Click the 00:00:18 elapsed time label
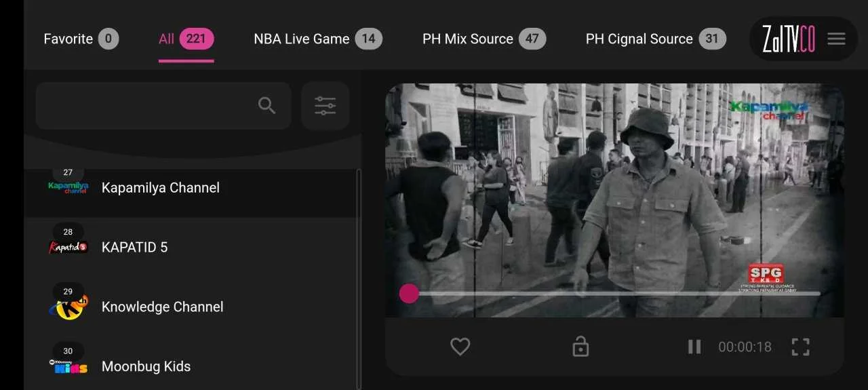 click(x=745, y=347)
